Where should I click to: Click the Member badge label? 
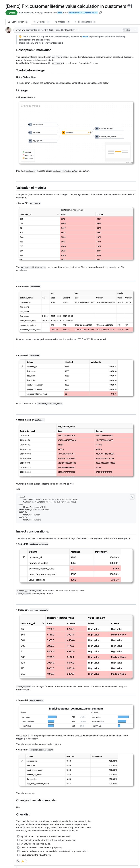click(x=127, y=30)
